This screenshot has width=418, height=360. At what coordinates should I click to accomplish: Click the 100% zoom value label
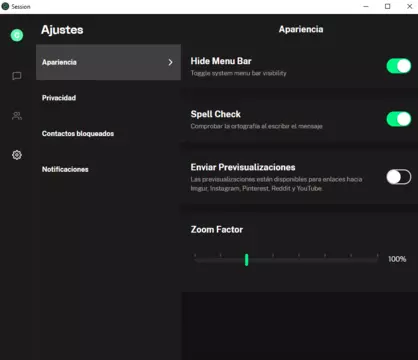[x=397, y=259]
